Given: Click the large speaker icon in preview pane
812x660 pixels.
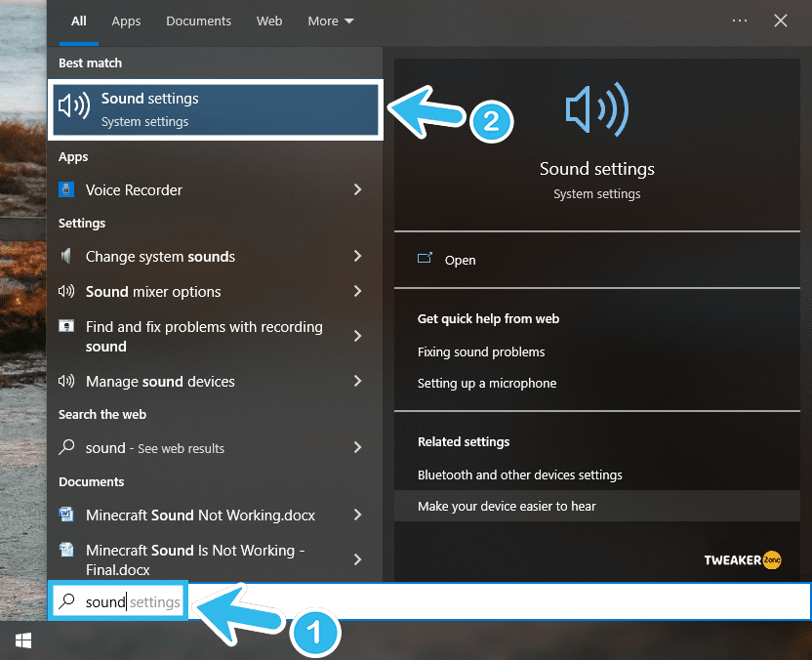Looking at the screenshot, I should click(x=596, y=109).
